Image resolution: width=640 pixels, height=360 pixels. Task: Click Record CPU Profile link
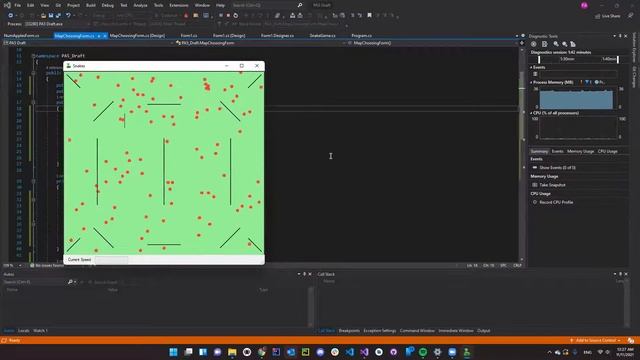pyautogui.click(x=556, y=202)
